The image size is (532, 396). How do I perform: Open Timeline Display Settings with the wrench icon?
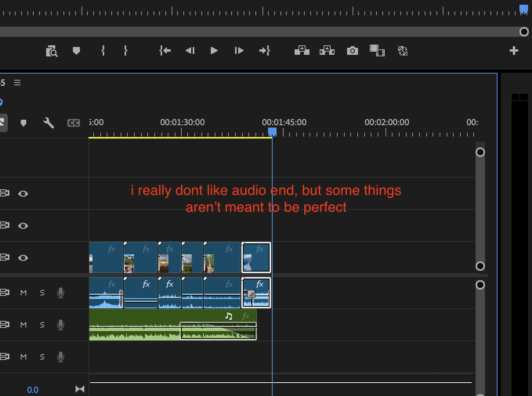click(48, 122)
